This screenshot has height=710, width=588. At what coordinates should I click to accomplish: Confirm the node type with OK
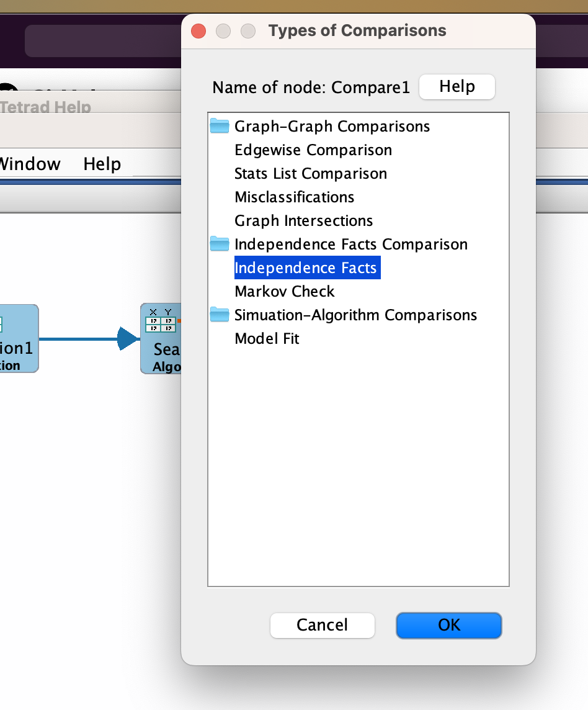(448, 626)
